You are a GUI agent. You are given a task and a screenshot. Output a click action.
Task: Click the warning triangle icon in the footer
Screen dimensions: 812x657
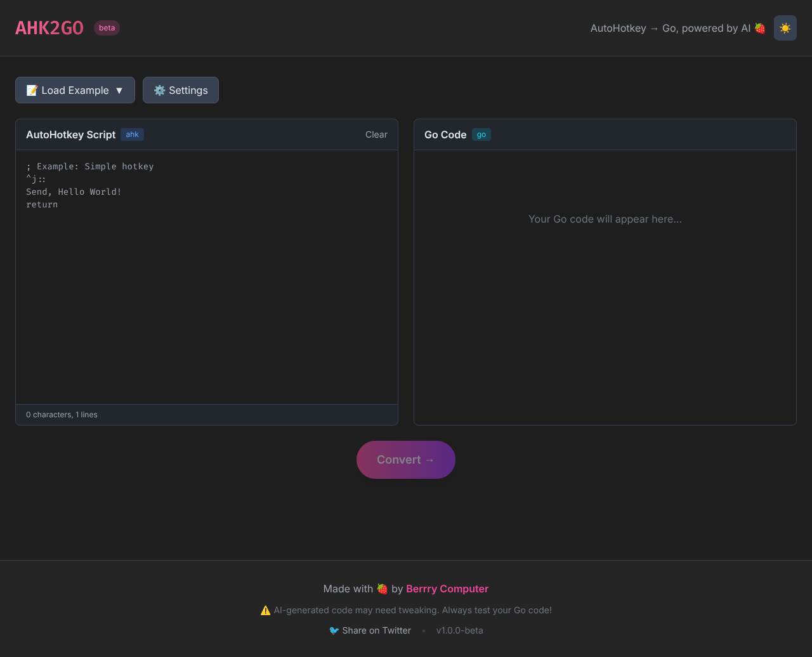(265, 610)
